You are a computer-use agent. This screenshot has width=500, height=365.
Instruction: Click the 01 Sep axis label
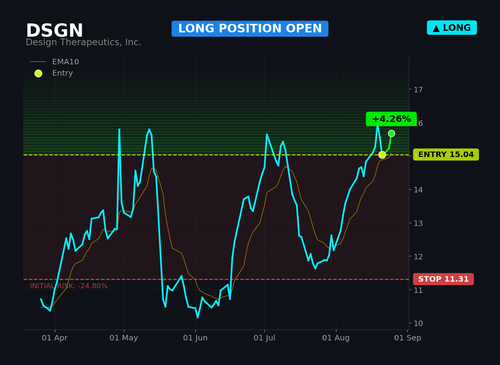click(407, 338)
